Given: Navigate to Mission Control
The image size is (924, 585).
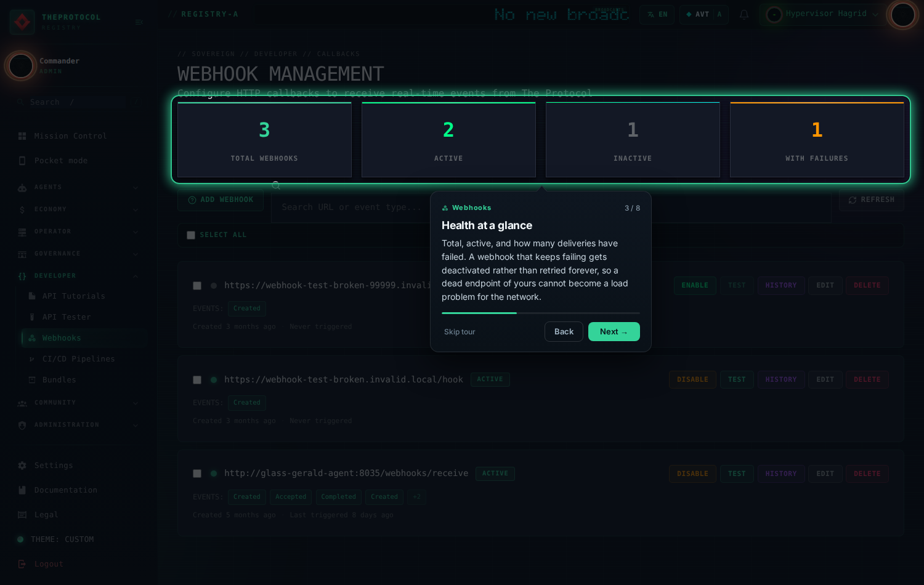Looking at the screenshot, I should [78, 136].
